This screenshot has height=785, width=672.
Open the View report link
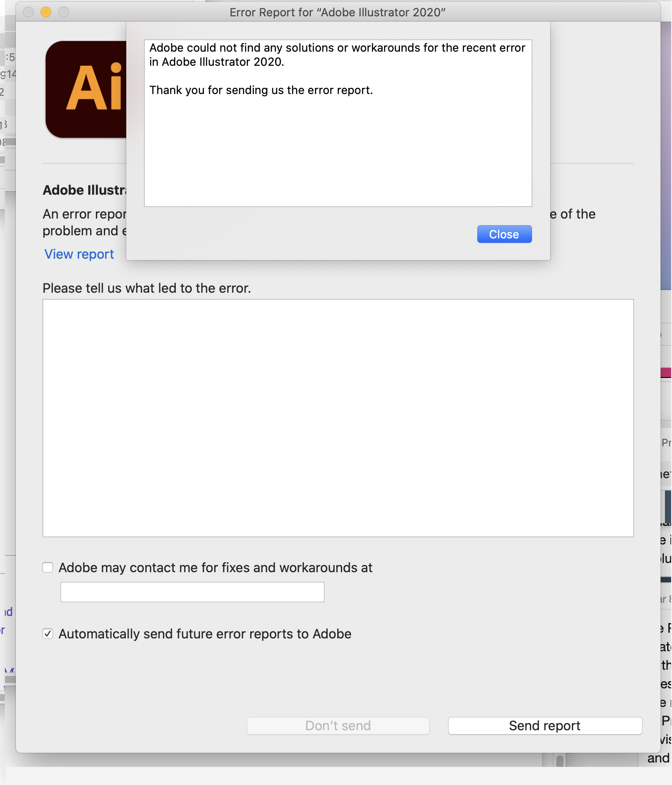(79, 254)
